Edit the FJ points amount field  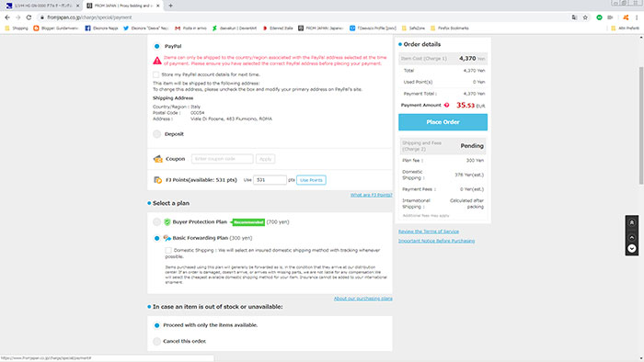[x=270, y=180]
